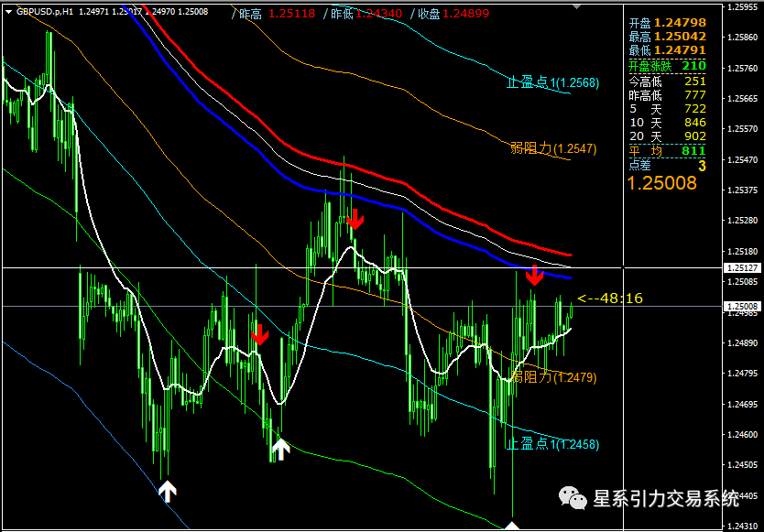Click the 1.25760 price scale value

coord(744,69)
